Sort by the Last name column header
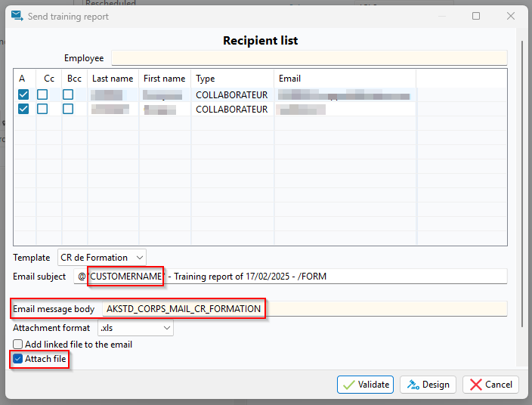This screenshot has height=405, width=532. tap(113, 79)
